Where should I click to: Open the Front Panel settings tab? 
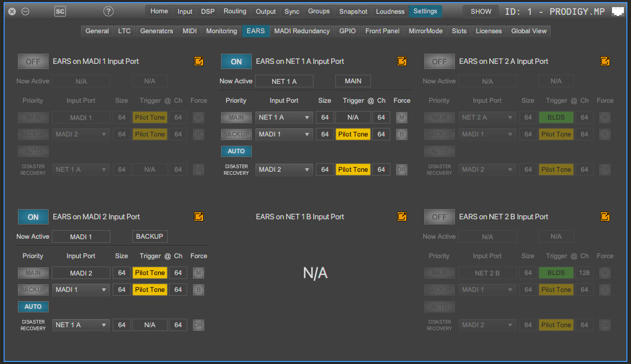click(x=382, y=31)
